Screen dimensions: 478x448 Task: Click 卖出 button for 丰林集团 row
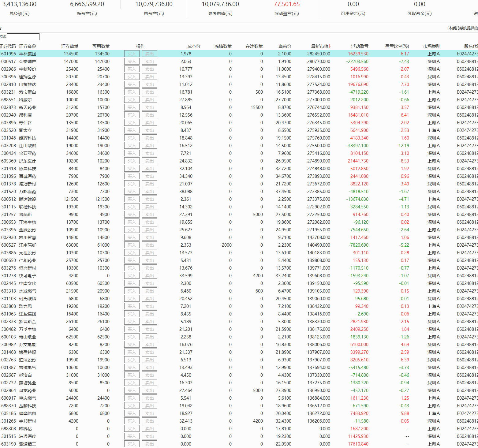pos(149,54)
